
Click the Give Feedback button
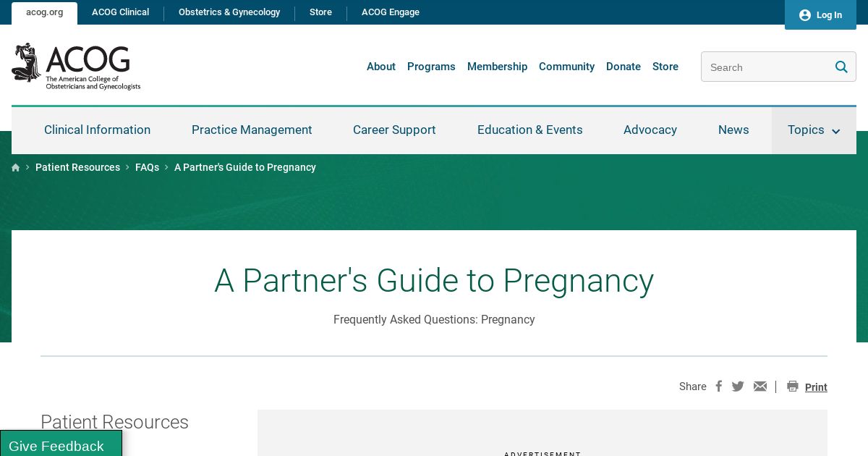(61, 444)
